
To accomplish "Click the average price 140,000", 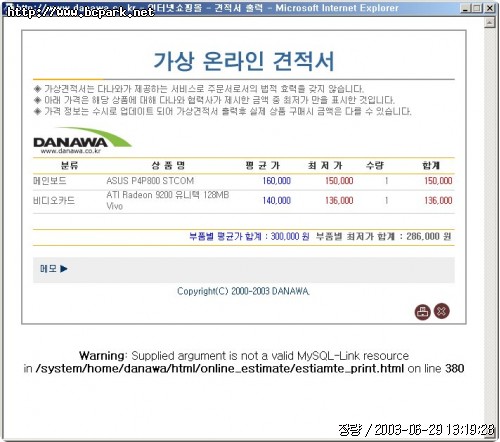I will pos(277,201).
